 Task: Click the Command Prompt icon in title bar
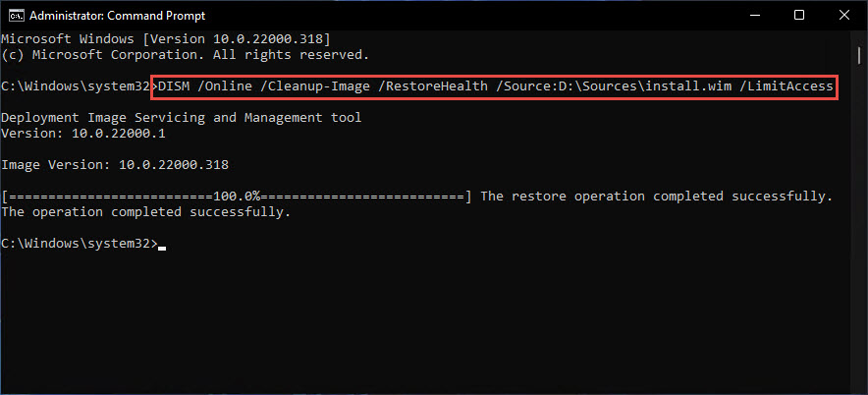(x=13, y=15)
